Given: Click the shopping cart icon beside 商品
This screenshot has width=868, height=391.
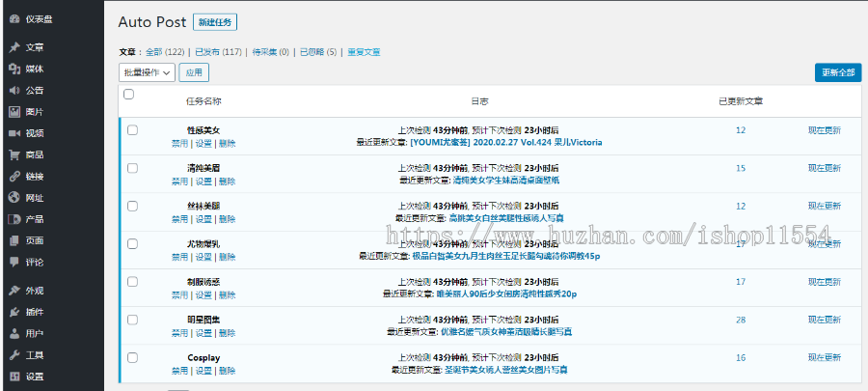Looking at the screenshot, I should (x=14, y=155).
